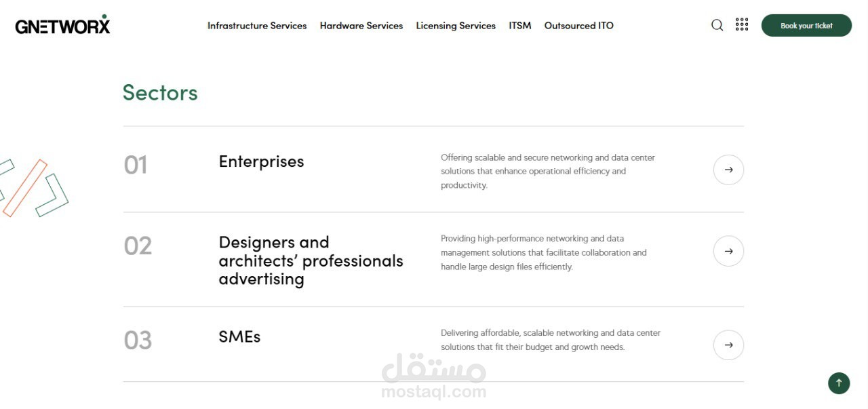Screen dimensions: 868x409
Task: Click the 01 sector number
Action: point(136,165)
